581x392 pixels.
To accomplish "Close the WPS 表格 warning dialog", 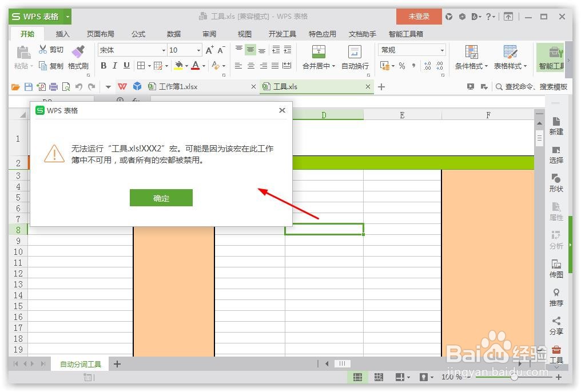I will [x=282, y=110].
